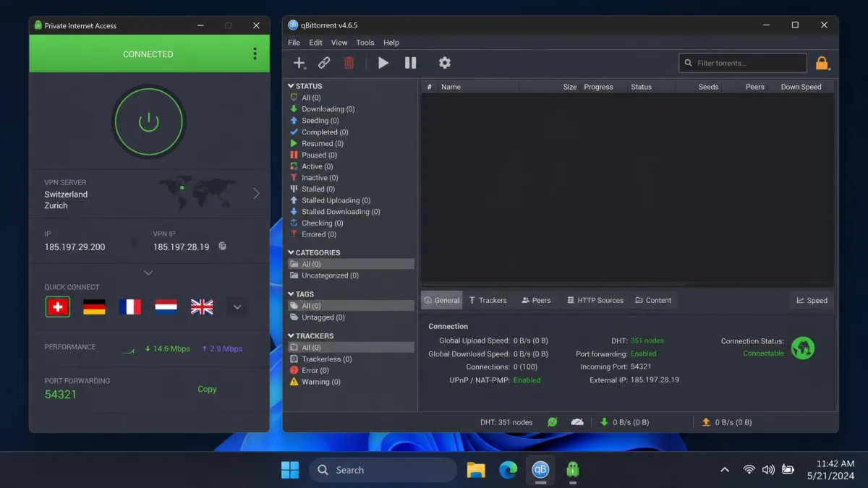The height and width of the screenshot is (488, 868).
Task: Quick connect to France flag
Action: pyautogui.click(x=129, y=307)
